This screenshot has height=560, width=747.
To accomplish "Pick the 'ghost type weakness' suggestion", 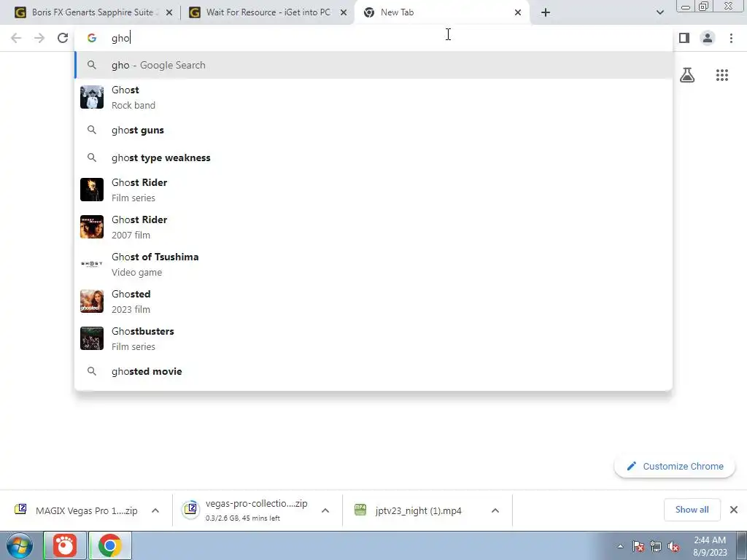I will click(373, 157).
